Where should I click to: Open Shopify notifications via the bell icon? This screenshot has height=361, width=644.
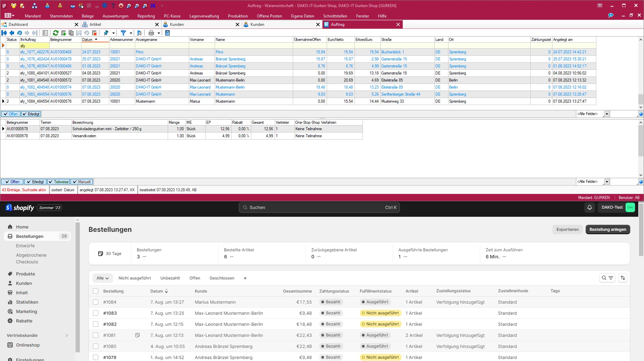589,207
